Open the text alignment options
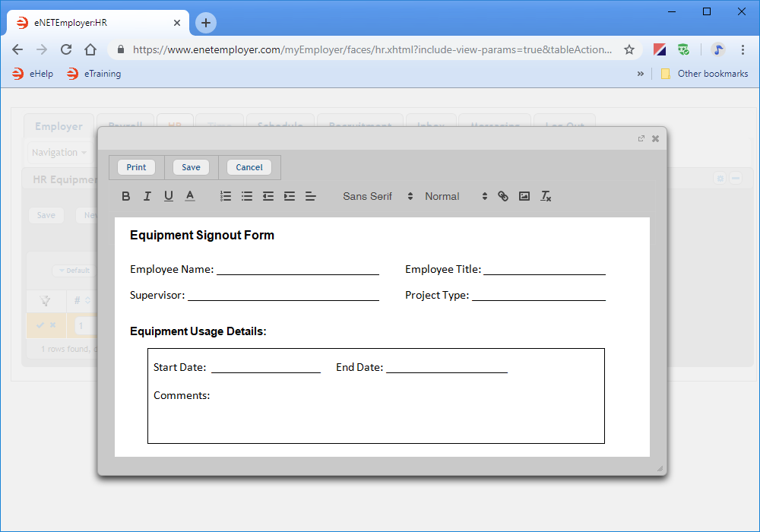 pos(311,196)
